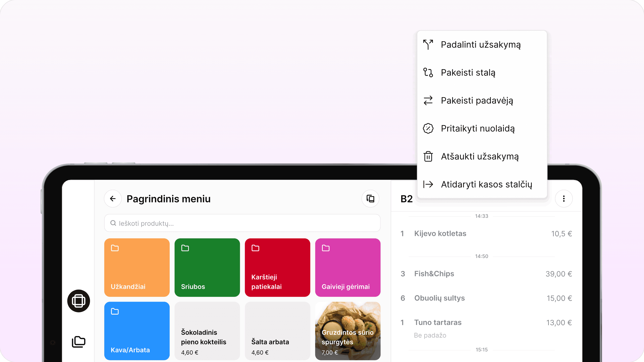Image resolution: width=644 pixels, height=362 pixels.
Task: Click the swap arrows icon for Pakeisti padavėją
Action: (428, 101)
